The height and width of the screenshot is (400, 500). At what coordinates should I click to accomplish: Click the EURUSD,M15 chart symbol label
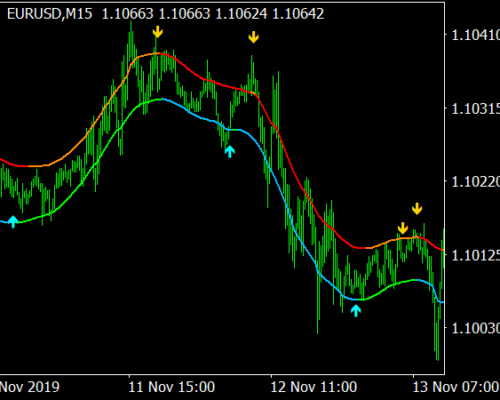(50, 14)
